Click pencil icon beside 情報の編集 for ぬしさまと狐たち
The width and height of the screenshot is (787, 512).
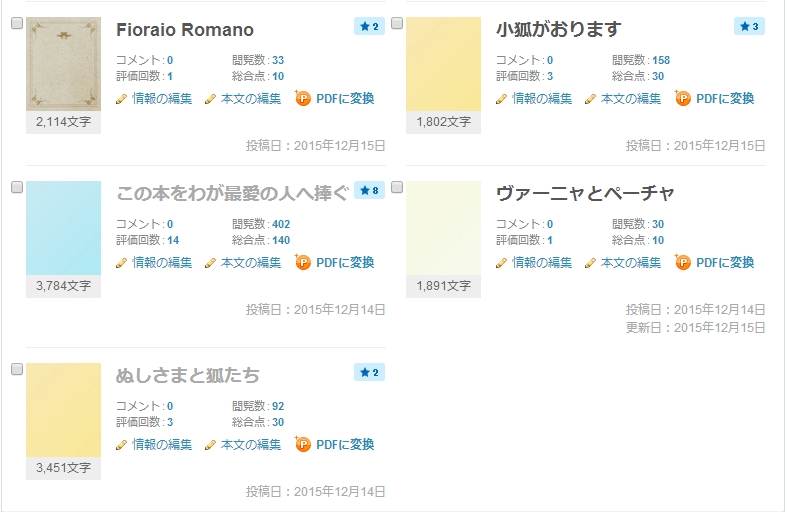[122, 445]
